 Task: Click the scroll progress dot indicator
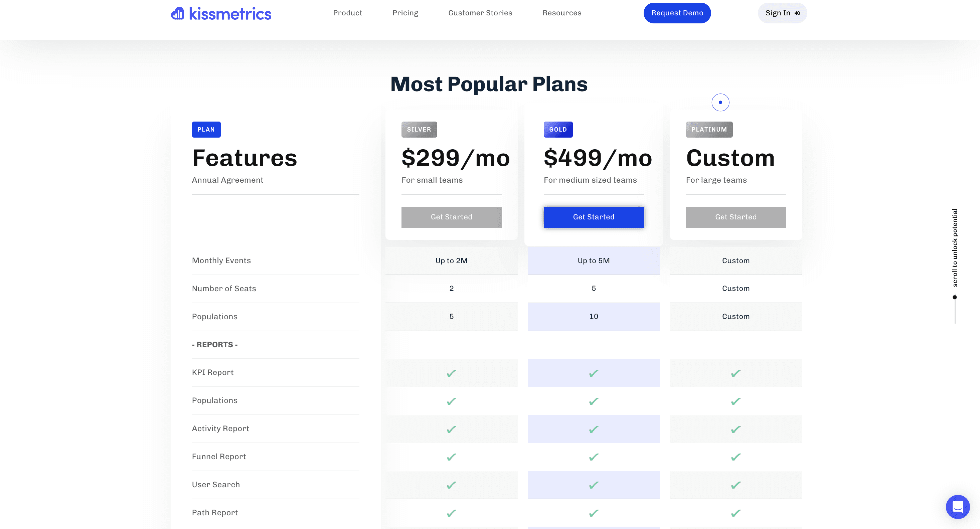(955, 297)
